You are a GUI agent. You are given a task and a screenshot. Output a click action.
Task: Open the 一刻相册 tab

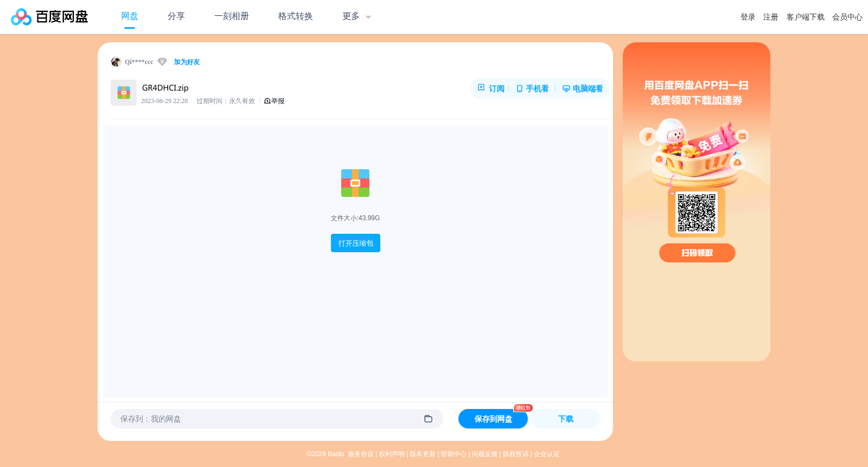tap(232, 16)
